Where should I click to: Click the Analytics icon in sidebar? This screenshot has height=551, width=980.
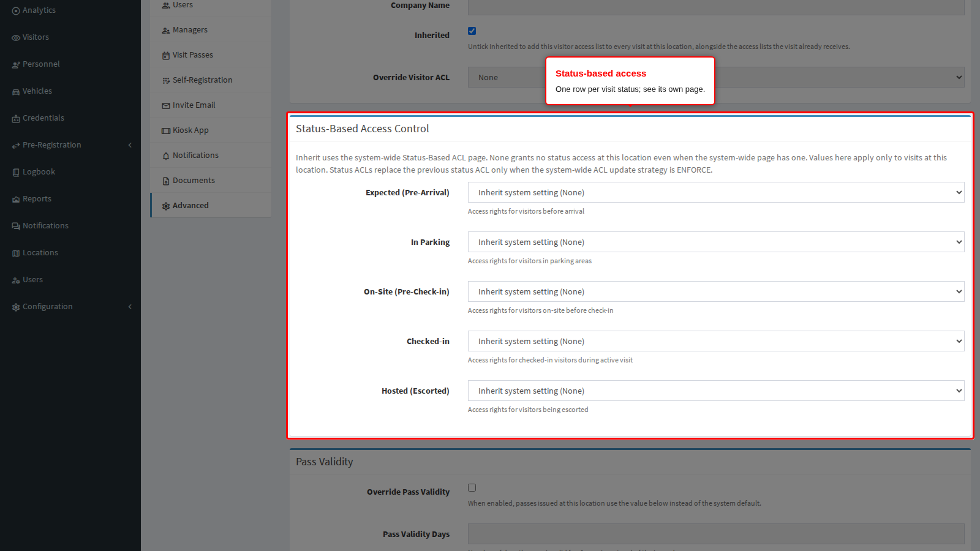[x=16, y=11]
